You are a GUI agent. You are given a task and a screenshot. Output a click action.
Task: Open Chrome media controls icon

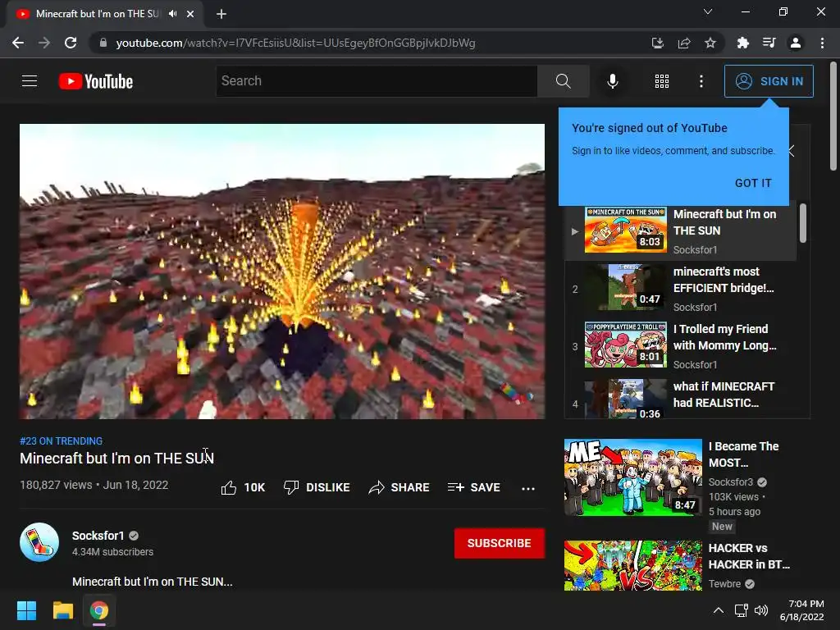pyautogui.click(x=769, y=43)
